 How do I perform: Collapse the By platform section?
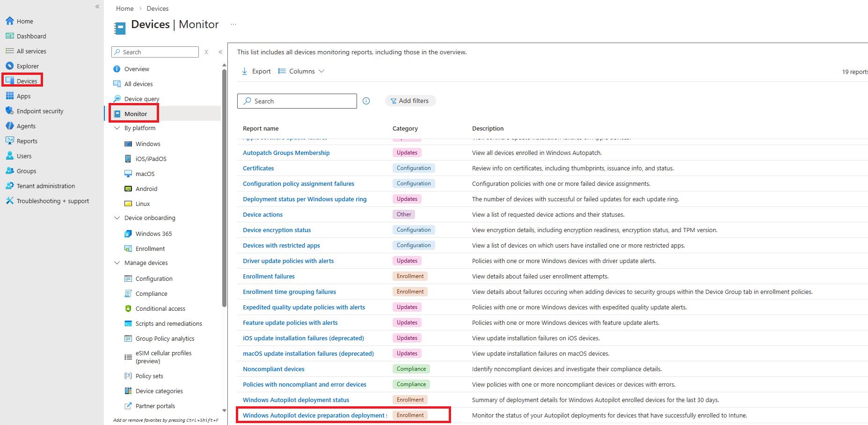click(x=117, y=128)
